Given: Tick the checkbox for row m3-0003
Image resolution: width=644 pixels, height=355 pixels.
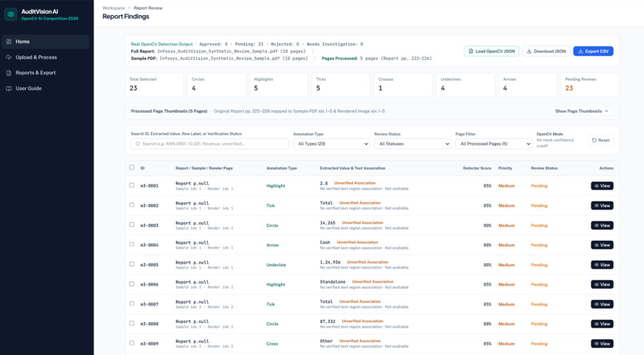Looking at the screenshot, I should [x=131, y=225].
